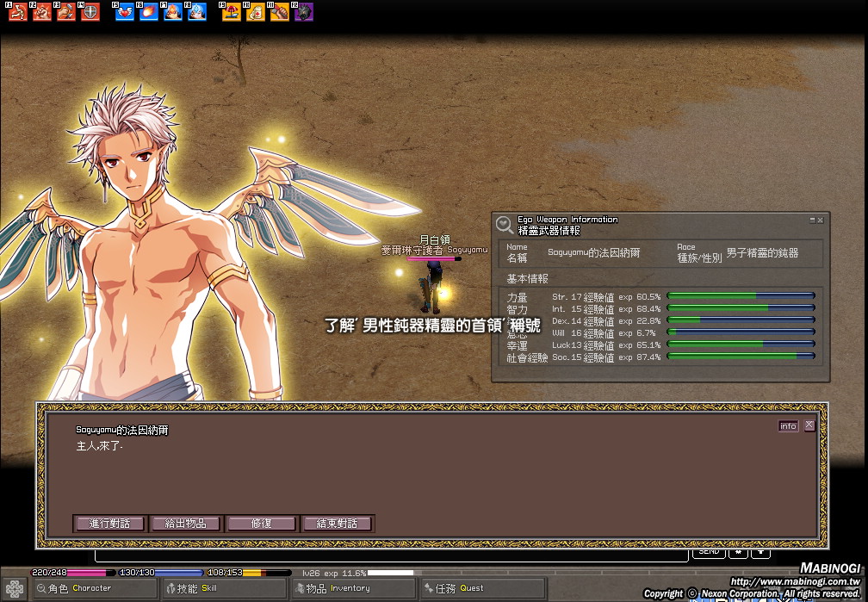Open the 角色 Character menu
Image resolution: width=868 pixels, height=602 pixels.
94,589
